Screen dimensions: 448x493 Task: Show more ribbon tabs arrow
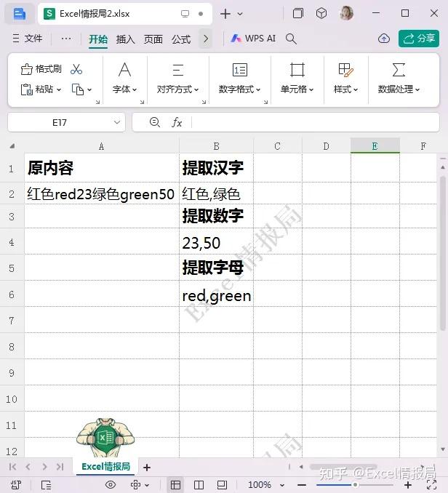206,39
